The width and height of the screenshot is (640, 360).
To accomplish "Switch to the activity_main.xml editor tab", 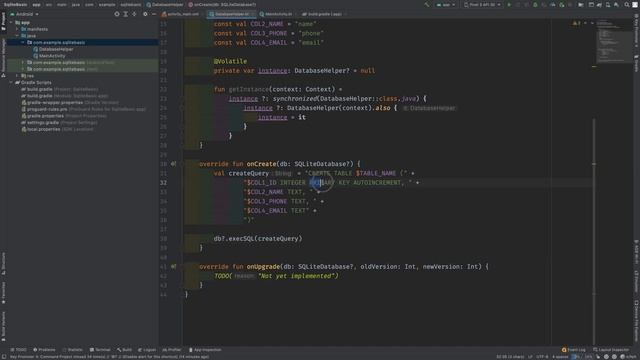I will tap(180, 14).
